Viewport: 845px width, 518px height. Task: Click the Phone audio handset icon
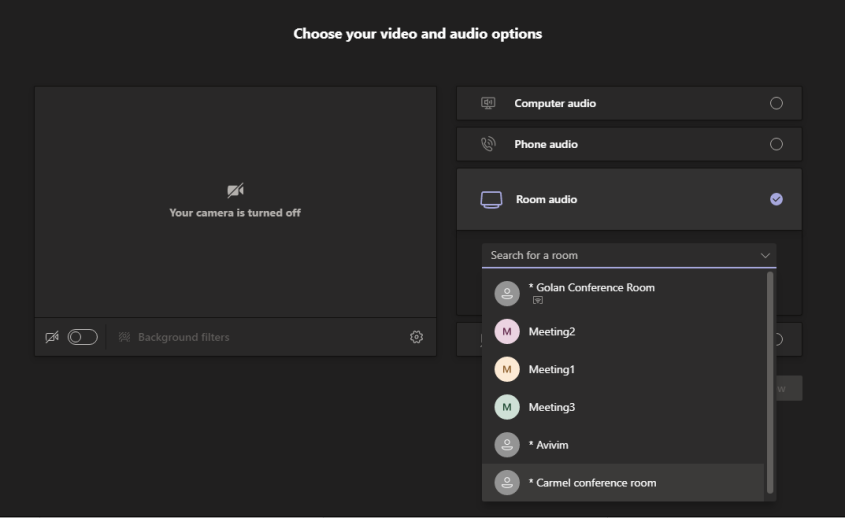click(488, 144)
